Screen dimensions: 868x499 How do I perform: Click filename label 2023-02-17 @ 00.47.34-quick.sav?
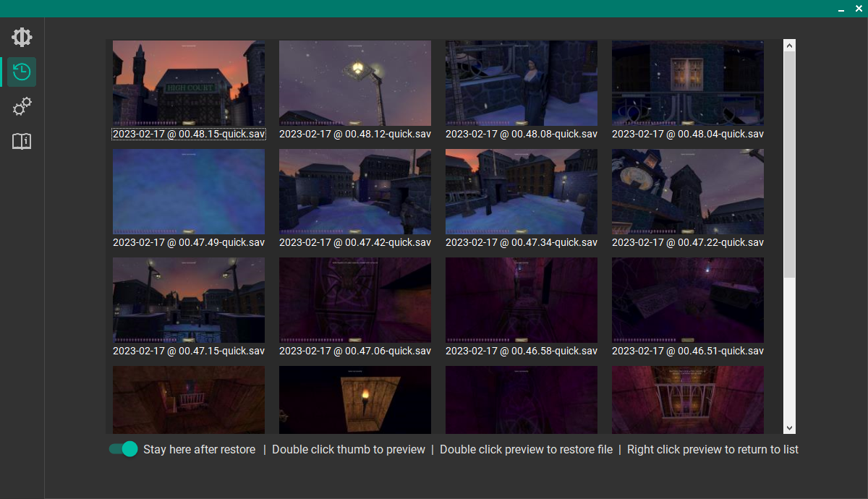click(522, 242)
